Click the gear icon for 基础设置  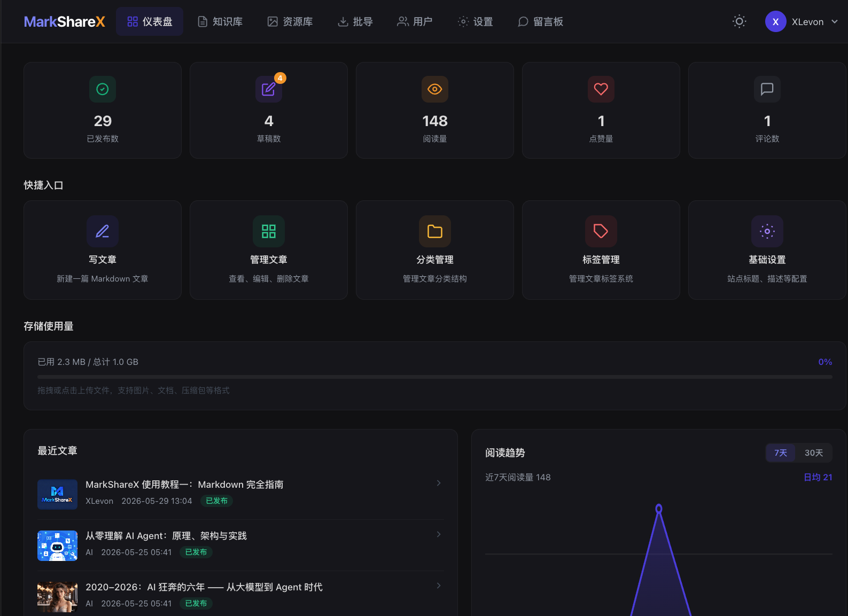click(x=767, y=231)
